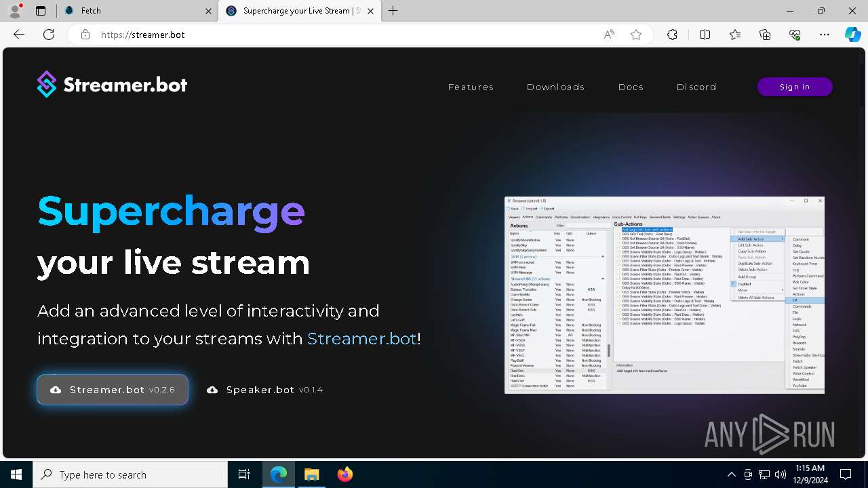Screen dimensions: 868x488
Task: Open the Docs page
Action: [631, 87]
